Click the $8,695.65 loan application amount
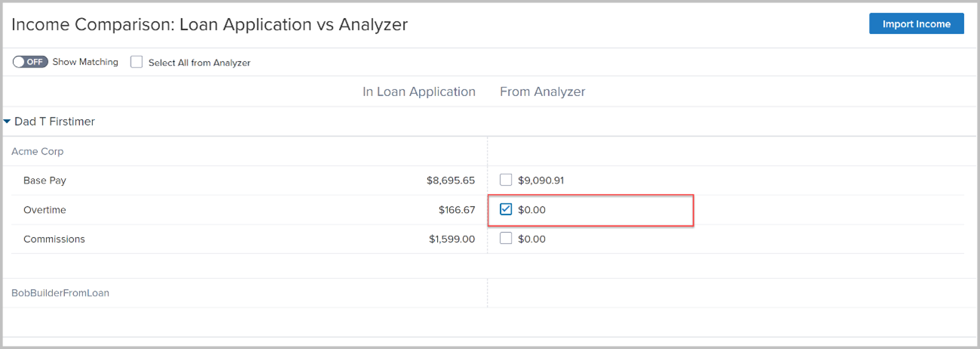This screenshot has width=980, height=349. (451, 181)
